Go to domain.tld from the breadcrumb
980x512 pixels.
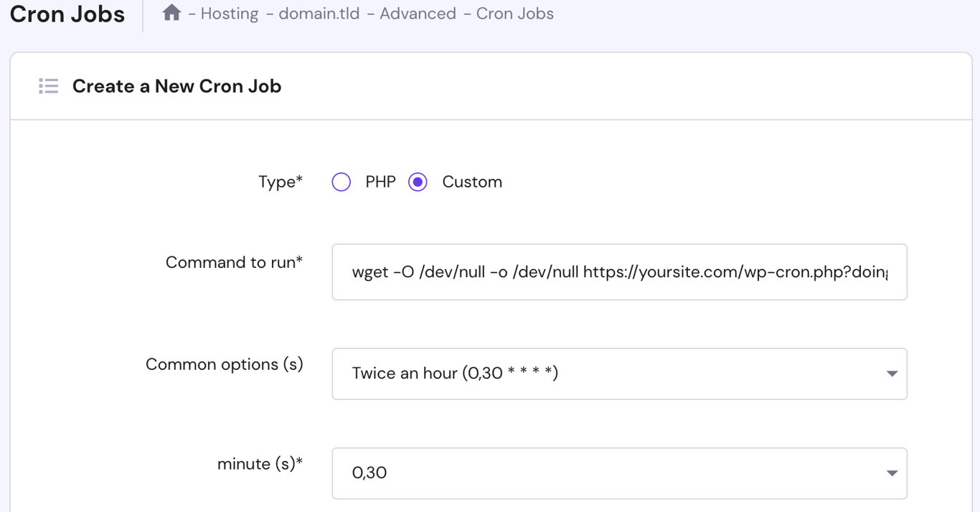coord(319,12)
